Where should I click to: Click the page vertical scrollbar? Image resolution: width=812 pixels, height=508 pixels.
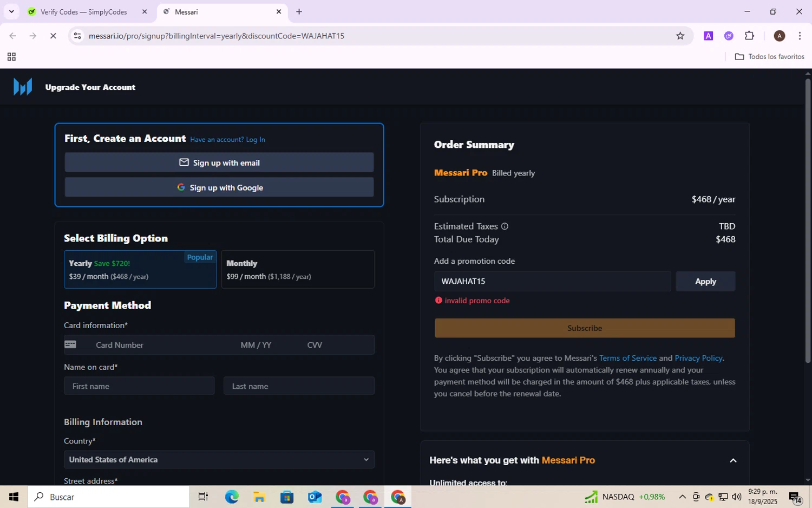(808, 221)
